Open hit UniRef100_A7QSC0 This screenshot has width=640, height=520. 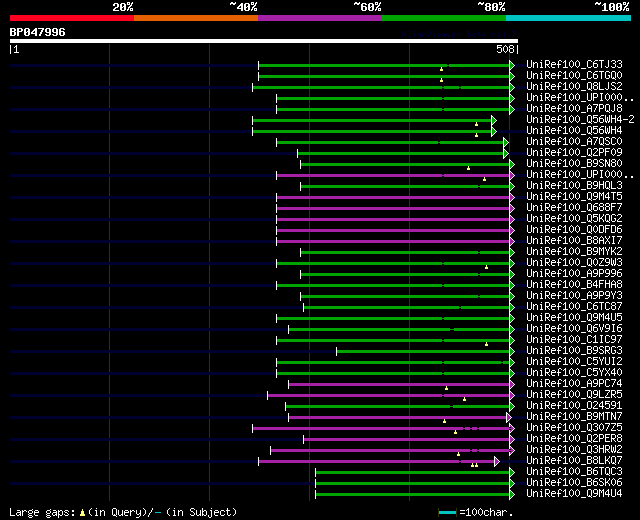coord(574,141)
